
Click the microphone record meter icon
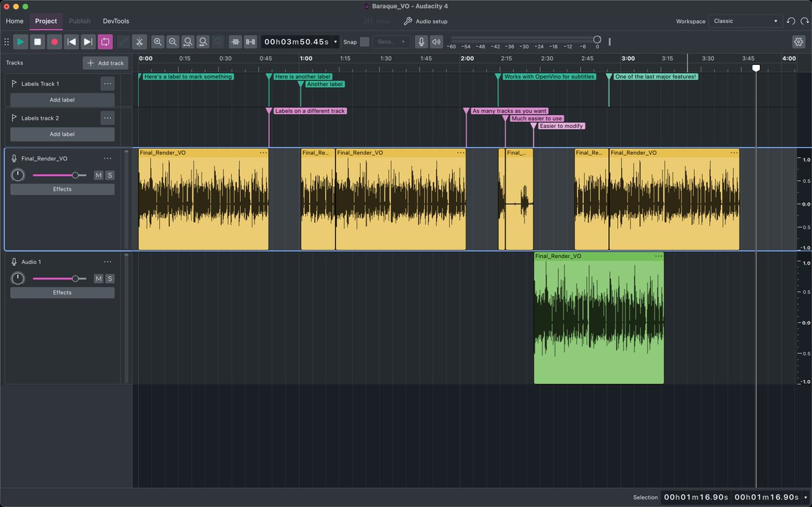422,42
